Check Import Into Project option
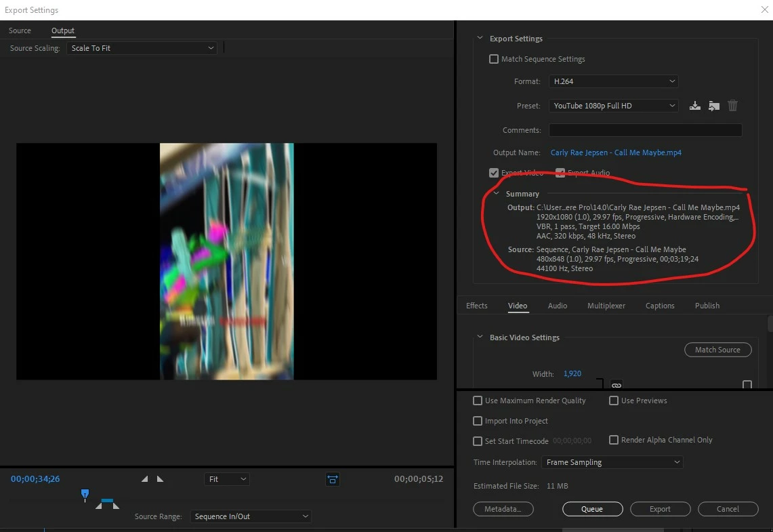This screenshot has width=773, height=532. [477, 421]
